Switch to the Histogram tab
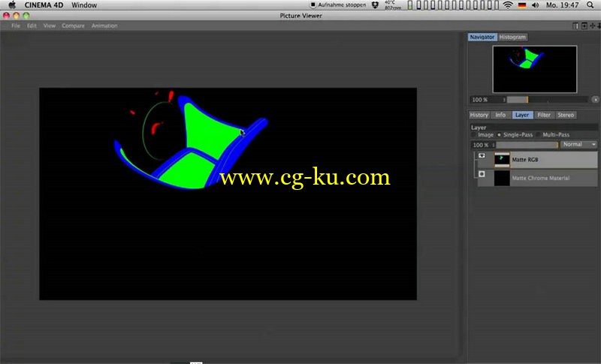Screen dimensions: 601x364 pyautogui.click(x=513, y=37)
